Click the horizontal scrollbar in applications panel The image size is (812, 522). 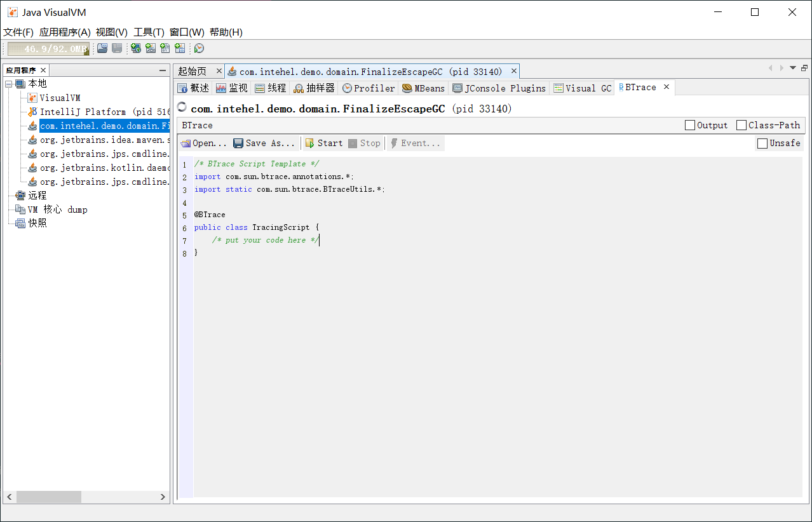[x=49, y=497]
